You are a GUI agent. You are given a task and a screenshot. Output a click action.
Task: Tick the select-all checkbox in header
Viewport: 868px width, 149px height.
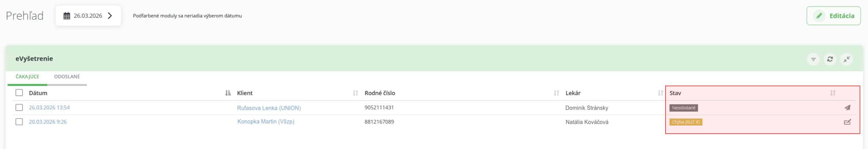[x=19, y=93]
